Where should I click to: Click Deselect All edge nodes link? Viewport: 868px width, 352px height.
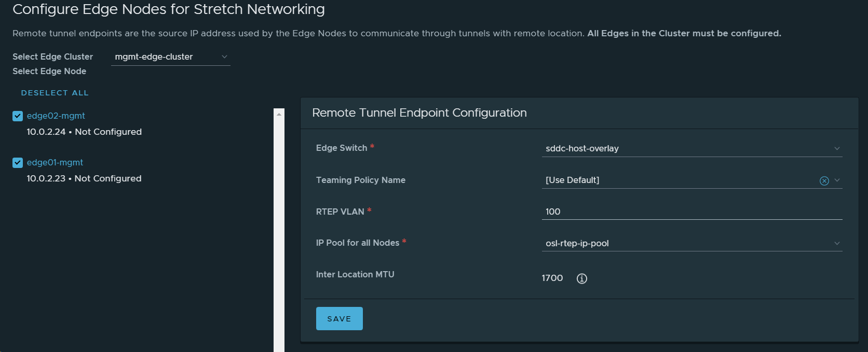[x=55, y=93]
